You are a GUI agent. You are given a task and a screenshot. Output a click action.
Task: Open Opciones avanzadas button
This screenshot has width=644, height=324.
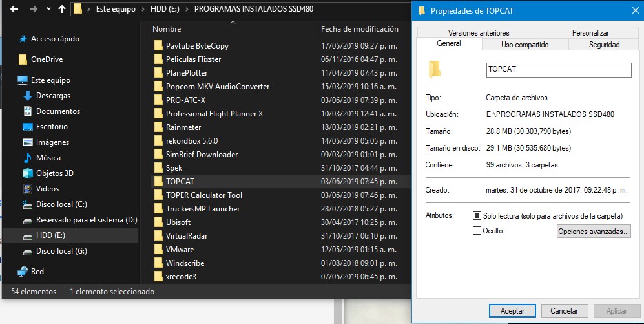594,231
